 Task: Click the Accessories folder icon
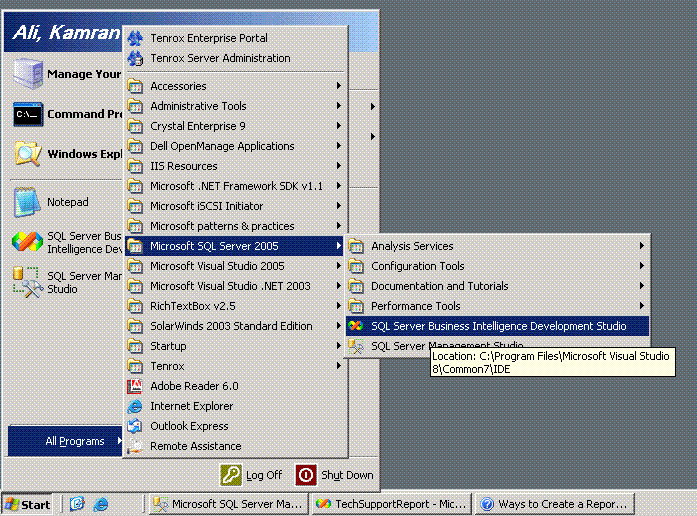coord(135,86)
